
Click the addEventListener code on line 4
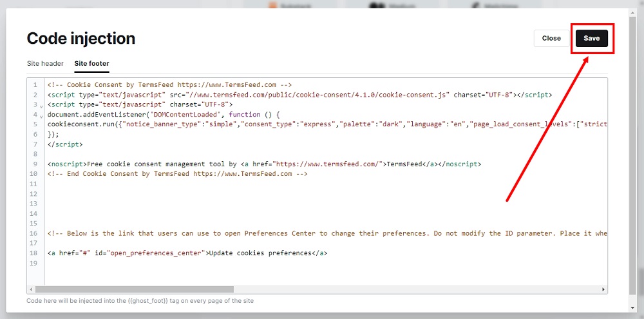[164, 114]
